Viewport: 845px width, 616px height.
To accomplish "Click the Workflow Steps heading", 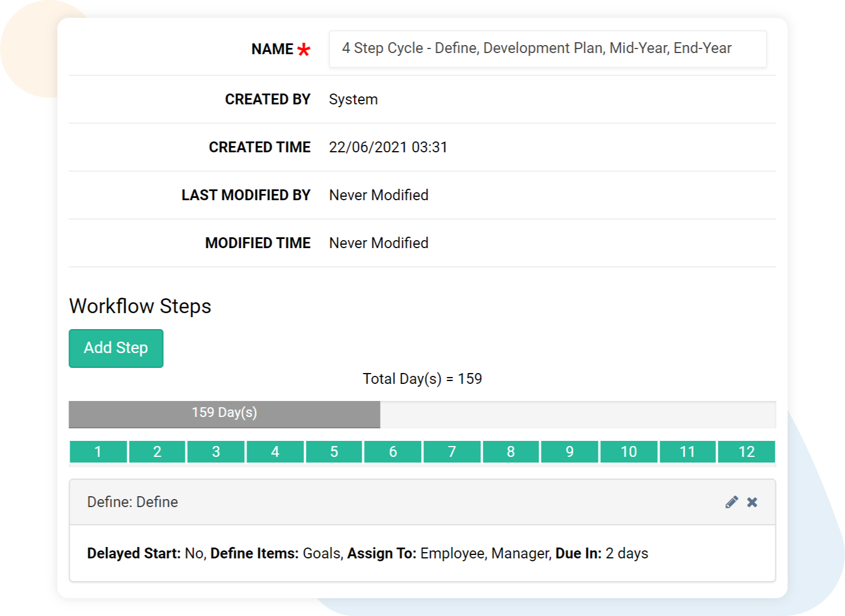I will point(139,306).
